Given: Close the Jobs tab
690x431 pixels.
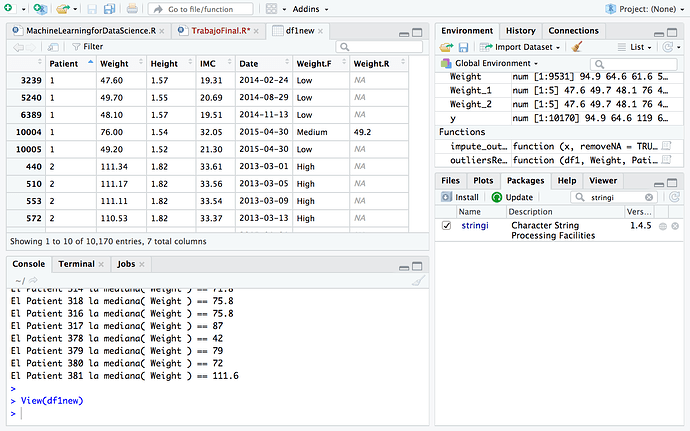Looking at the screenshot, I should [142, 265].
